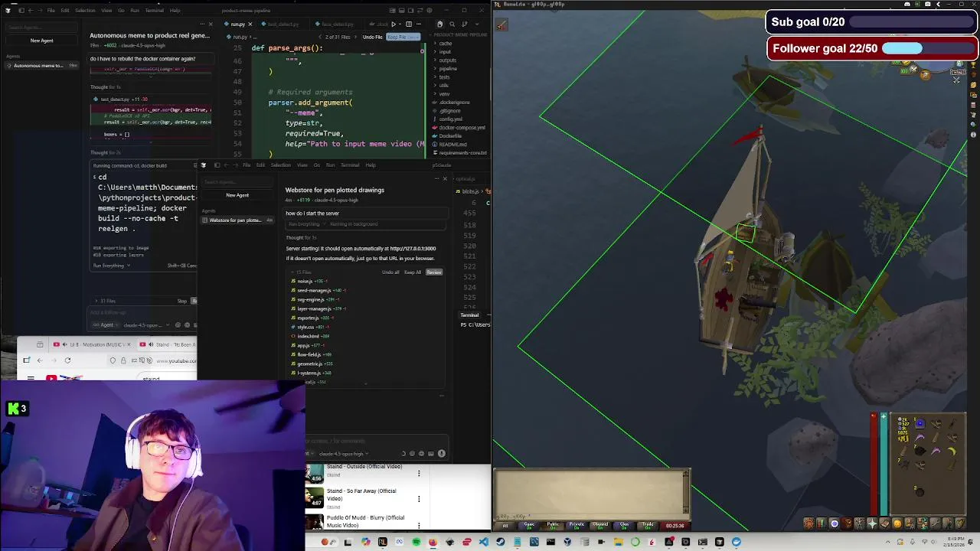Open svg-engine.js in the changed files list
Image resolution: width=980 pixels, height=551 pixels.
(x=311, y=300)
